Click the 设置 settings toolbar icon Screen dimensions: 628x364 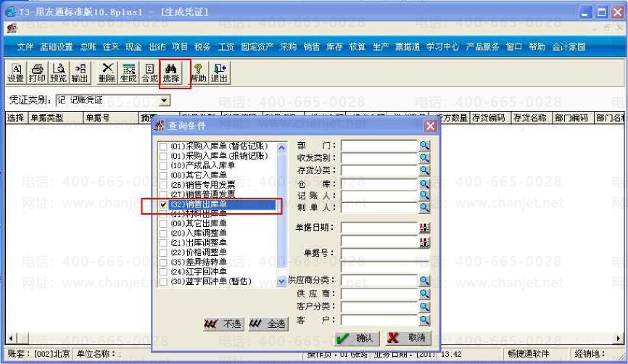[x=16, y=73]
